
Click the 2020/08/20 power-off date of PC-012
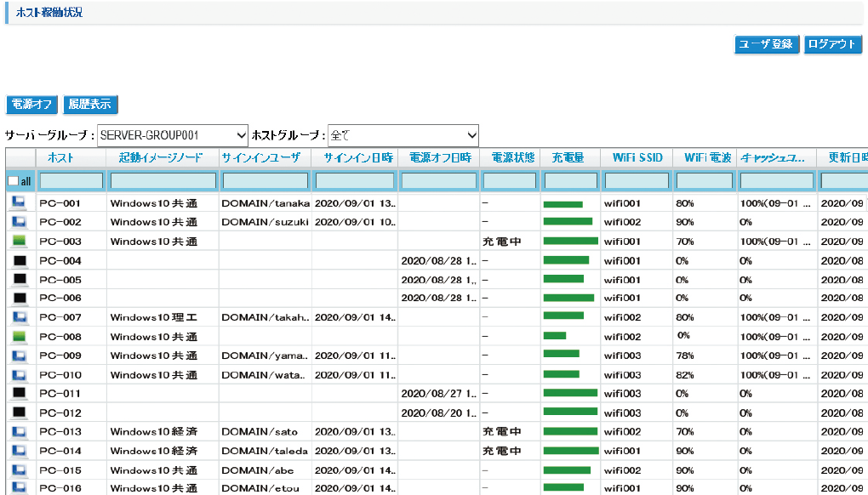[439, 412]
